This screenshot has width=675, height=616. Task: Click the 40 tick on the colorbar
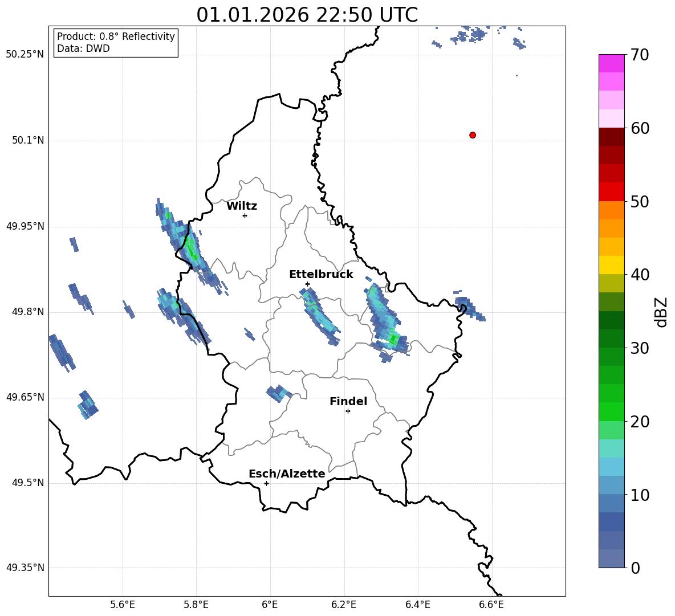639,275
